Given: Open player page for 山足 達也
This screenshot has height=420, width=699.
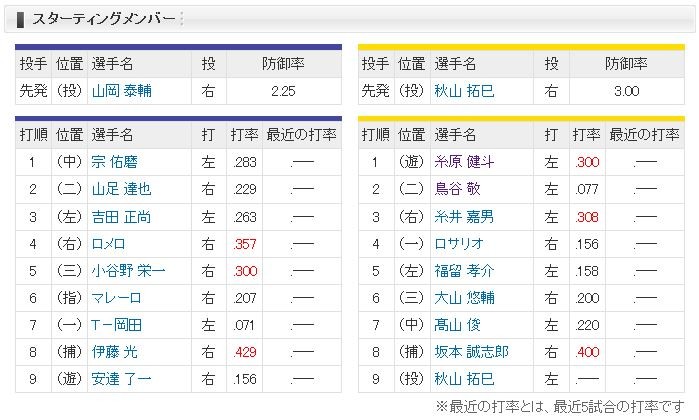Looking at the screenshot, I should (122, 188).
